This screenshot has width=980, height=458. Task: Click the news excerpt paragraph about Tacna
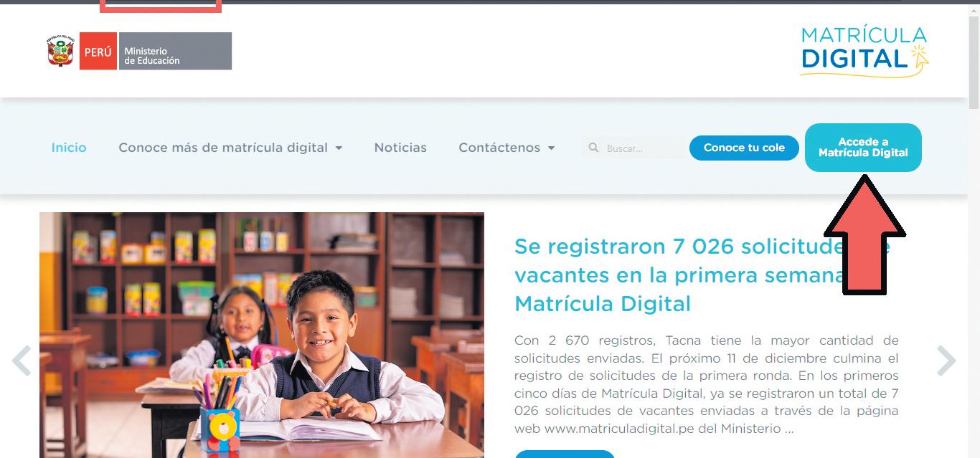click(x=707, y=384)
